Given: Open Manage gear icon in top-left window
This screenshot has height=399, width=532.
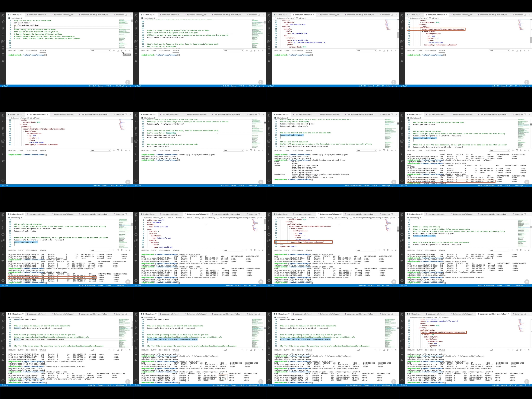Looking at the screenshot, I should (x=3, y=81).
